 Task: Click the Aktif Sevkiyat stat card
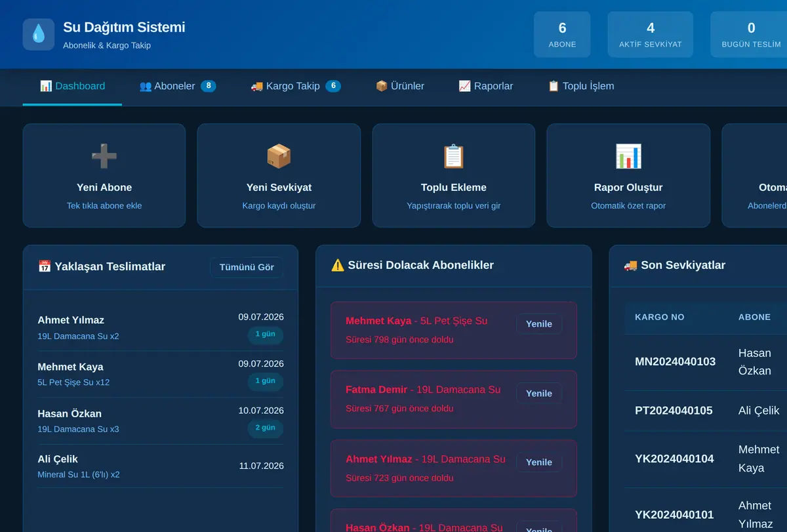point(651,35)
